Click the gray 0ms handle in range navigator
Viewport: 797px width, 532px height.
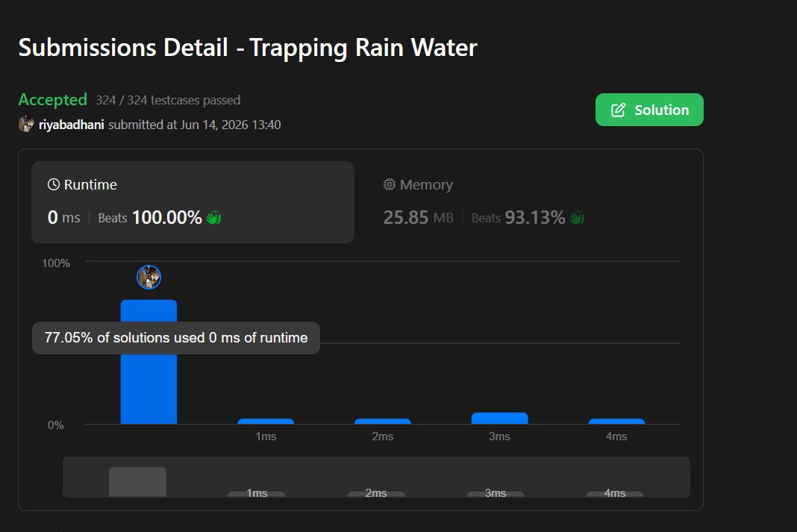click(x=137, y=482)
